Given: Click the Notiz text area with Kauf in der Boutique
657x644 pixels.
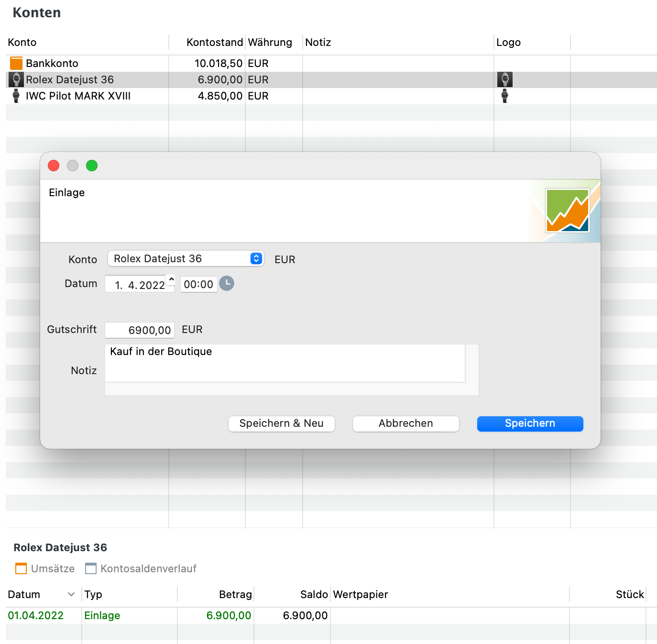Looking at the screenshot, I should pos(285,363).
